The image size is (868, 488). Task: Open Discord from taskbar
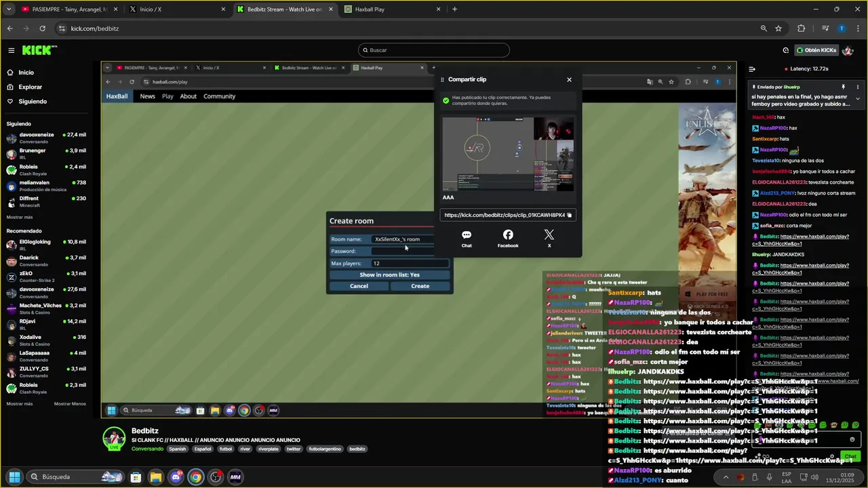click(176, 477)
